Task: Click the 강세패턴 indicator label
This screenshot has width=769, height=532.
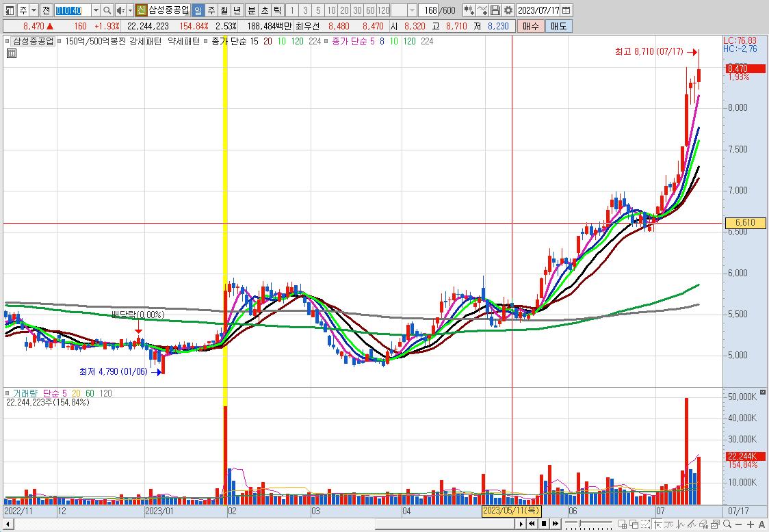Action: (146, 41)
